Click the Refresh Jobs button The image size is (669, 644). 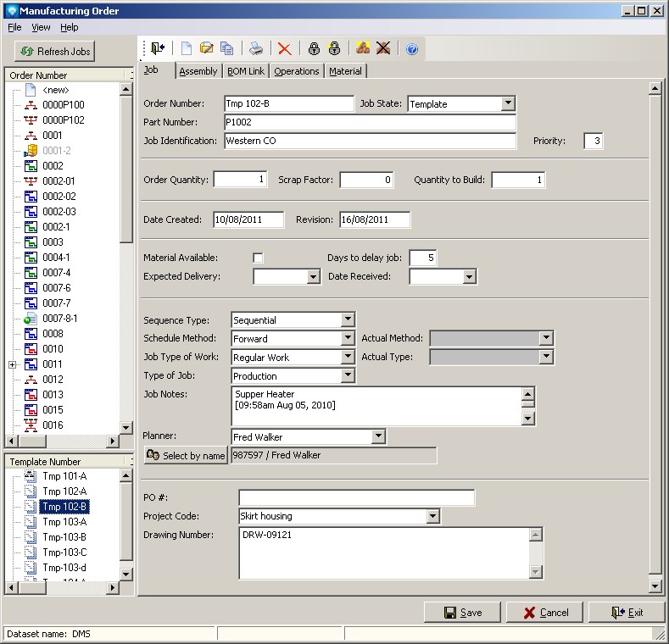tap(55, 52)
